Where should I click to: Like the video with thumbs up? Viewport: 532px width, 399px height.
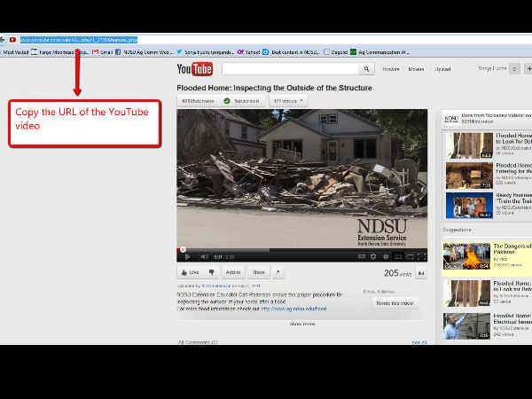pos(190,272)
